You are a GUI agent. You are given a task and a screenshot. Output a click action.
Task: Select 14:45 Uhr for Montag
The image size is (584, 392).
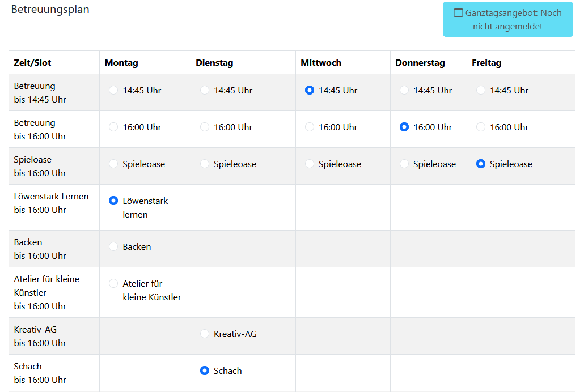pos(113,90)
